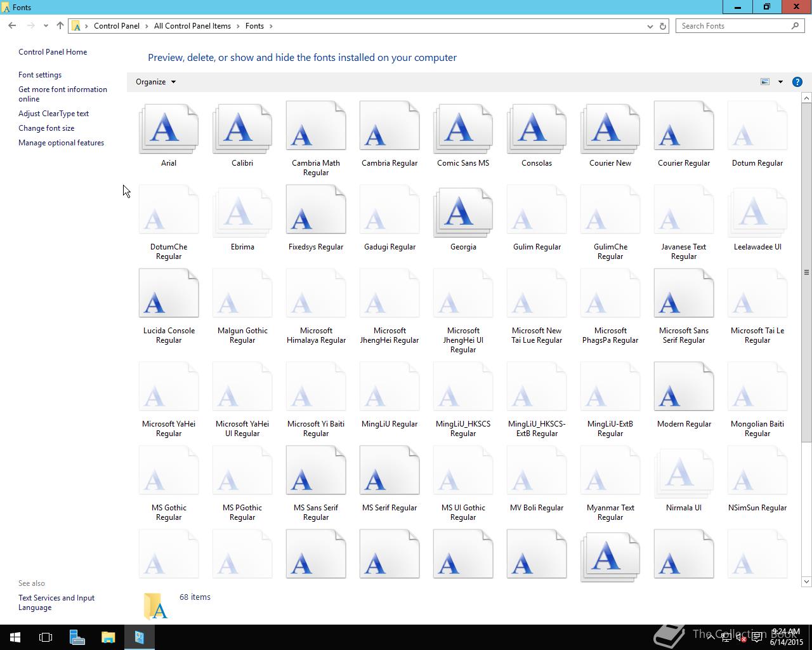Click the All Control Panel Items breadcrumb
The width and height of the screenshot is (812, 650).
(x=192, y=26)
